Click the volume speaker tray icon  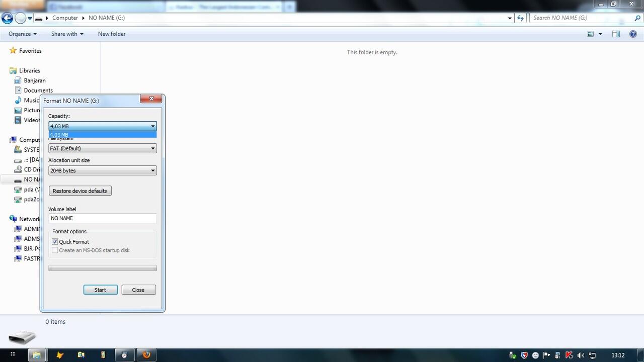[581, 355]
